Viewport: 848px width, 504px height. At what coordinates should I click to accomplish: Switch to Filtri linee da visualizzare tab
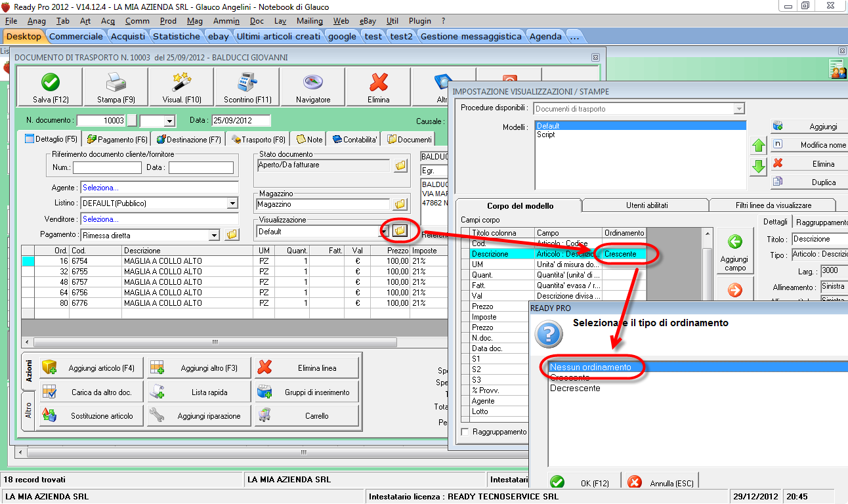click(x=773, y=205)
